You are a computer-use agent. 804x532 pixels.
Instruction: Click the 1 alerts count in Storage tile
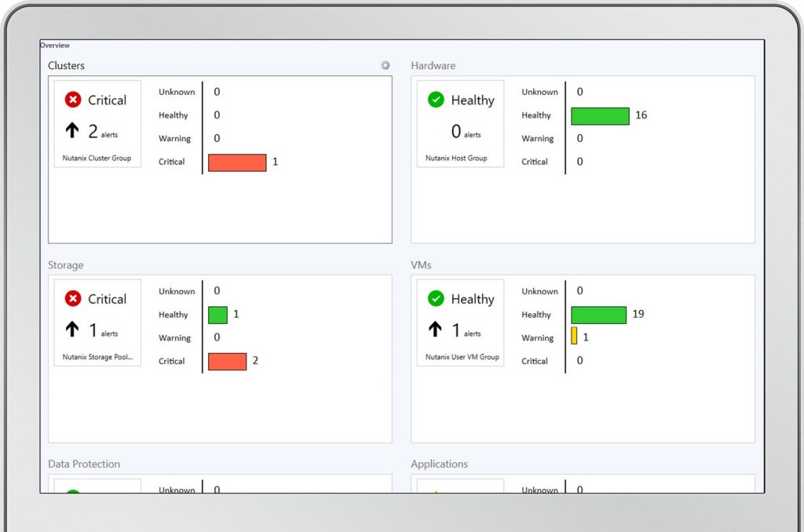coord(104,330)
